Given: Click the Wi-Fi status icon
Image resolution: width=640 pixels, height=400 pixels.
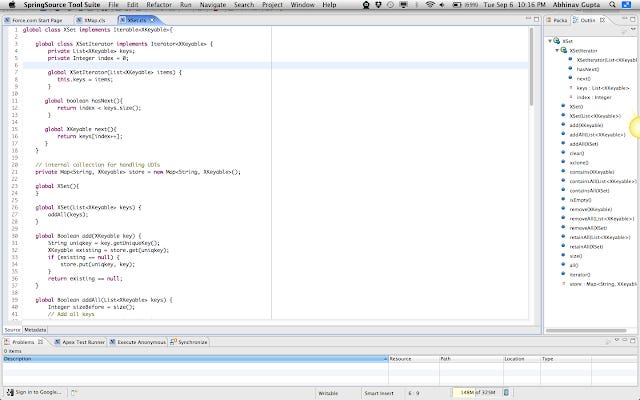Looking at the screenshot, I should click(x=429, y=5).
